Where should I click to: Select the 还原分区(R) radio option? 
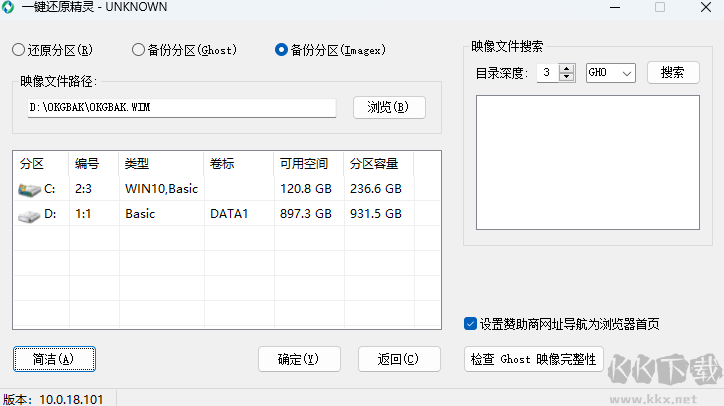click(19, 49)
